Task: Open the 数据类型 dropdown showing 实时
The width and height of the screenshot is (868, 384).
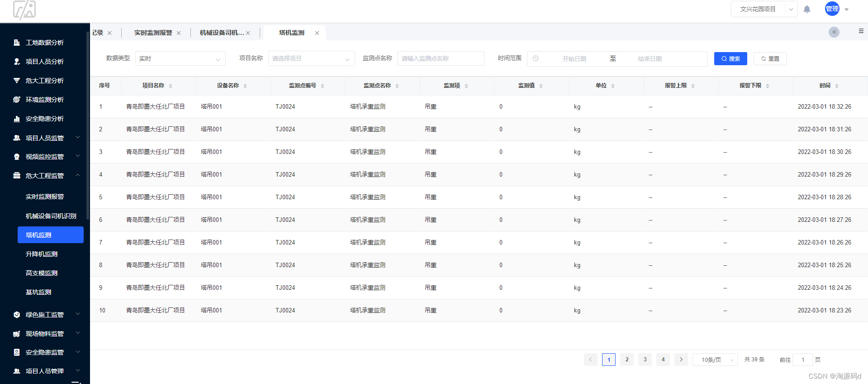Action: [x=180, y=58]
